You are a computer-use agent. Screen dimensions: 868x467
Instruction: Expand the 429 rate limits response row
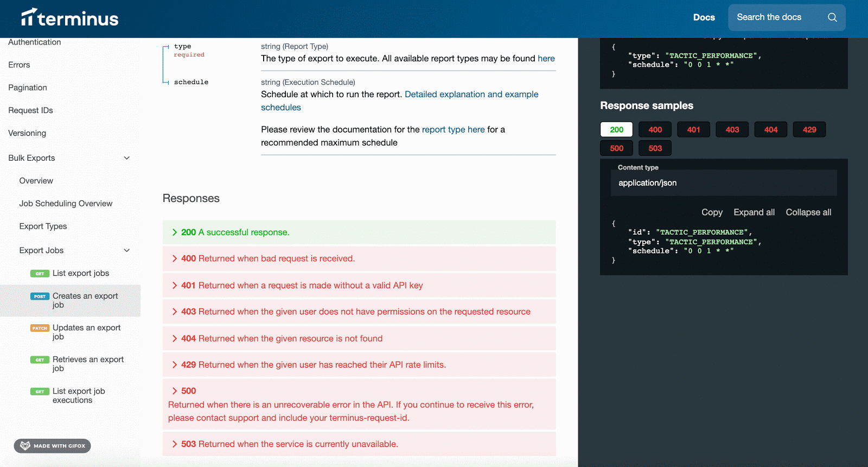pyautogui.click(x=359, y=365)
